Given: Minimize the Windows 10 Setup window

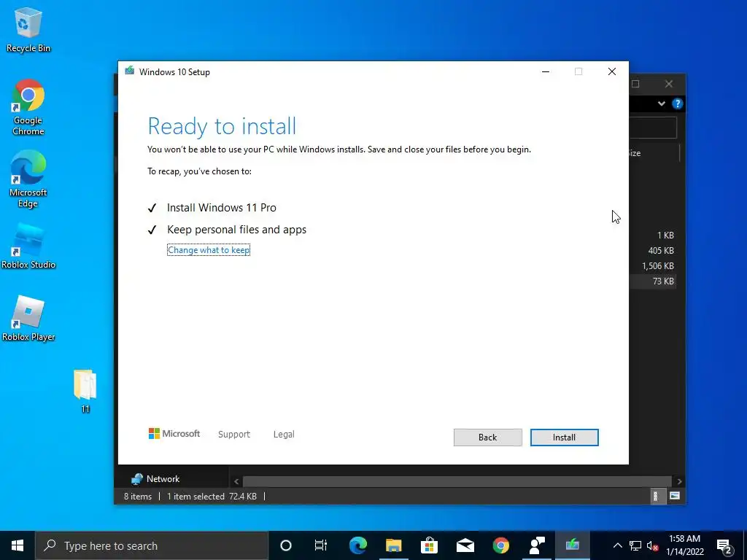Looking at the screenshot, I should 546,71.
